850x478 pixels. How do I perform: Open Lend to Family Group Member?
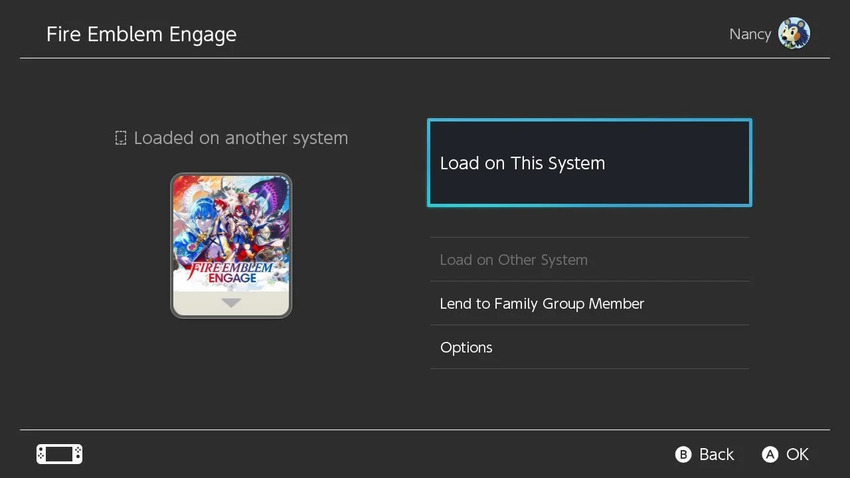tap(589, 303)
